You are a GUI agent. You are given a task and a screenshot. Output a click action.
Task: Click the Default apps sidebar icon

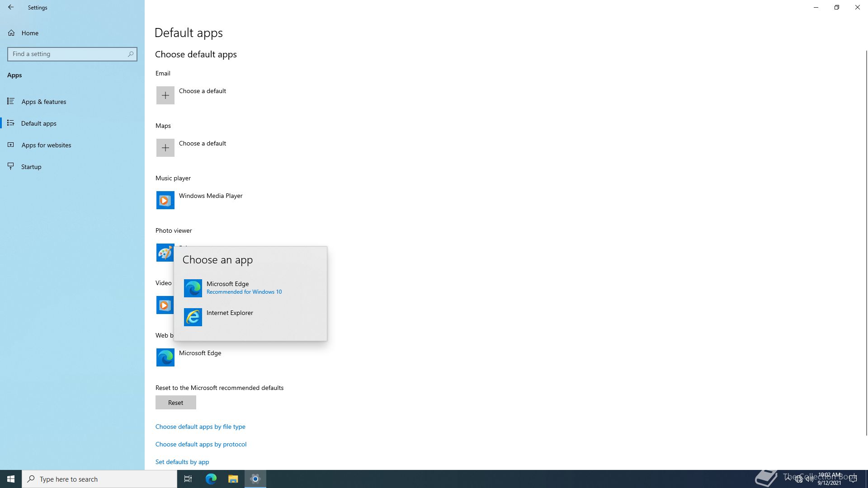click(11, 123)
